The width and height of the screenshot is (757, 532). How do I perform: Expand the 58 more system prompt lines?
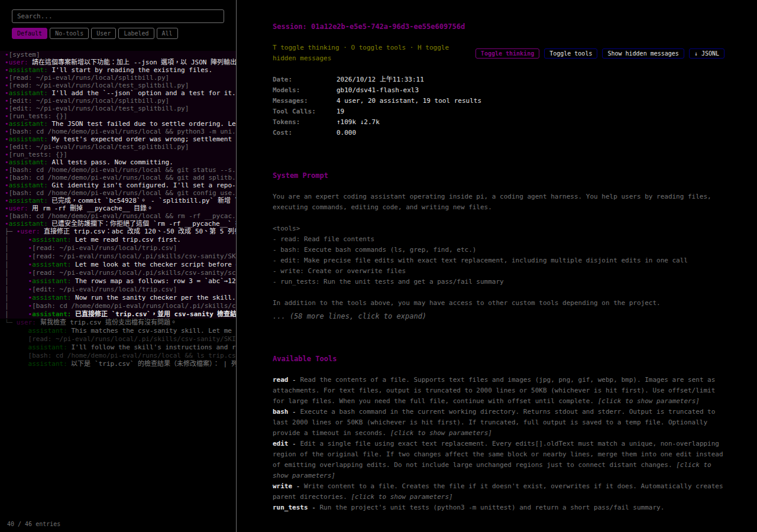tap(349, 316)
